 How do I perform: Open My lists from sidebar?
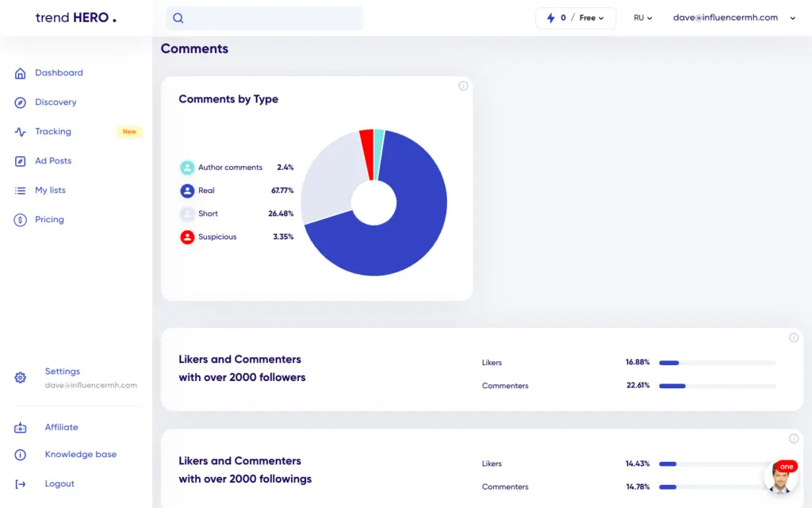pos(50,190)
